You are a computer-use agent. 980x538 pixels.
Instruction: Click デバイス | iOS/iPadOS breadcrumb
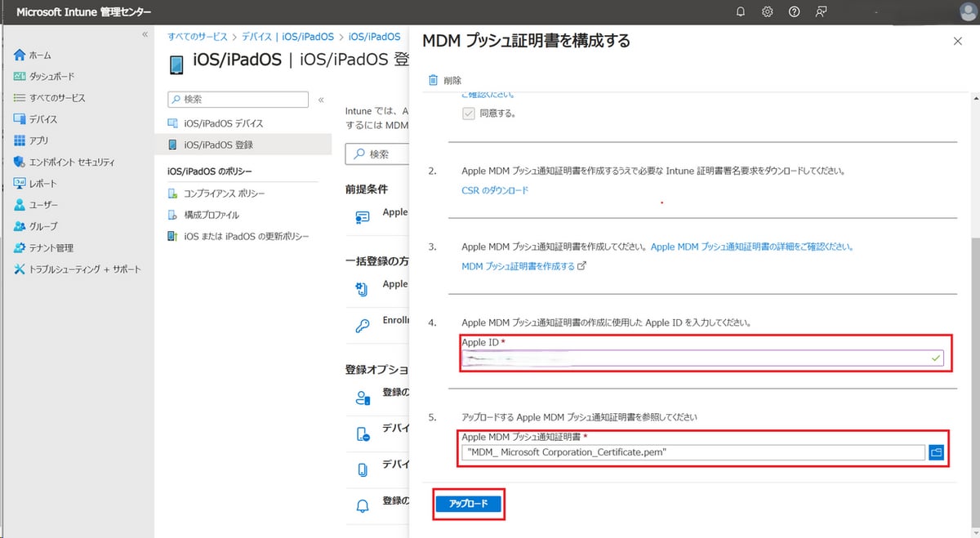coord(287,37)
